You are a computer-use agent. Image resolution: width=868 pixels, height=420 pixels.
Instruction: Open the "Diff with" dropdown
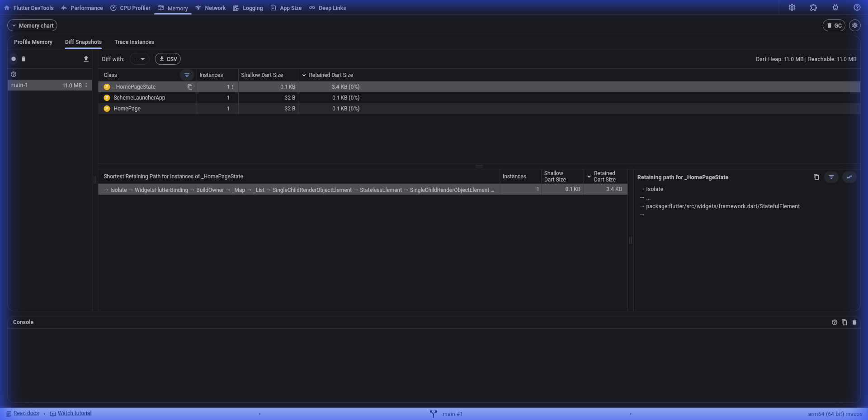point(139,59)
